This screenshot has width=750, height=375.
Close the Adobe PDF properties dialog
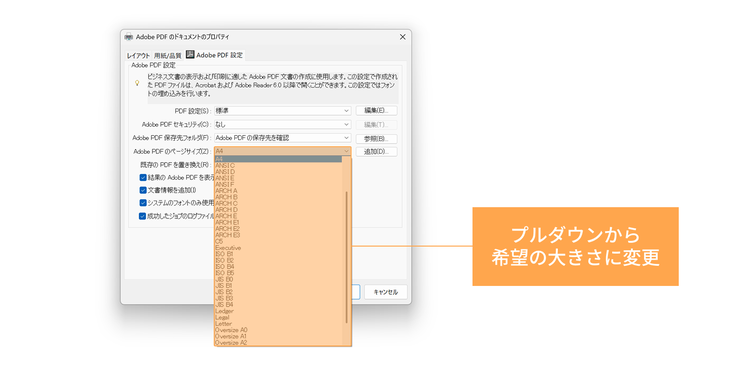tap(402, 37)
